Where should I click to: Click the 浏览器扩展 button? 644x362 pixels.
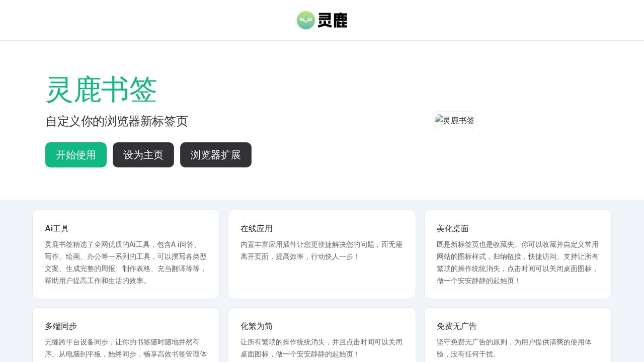(x=215, y=155)
